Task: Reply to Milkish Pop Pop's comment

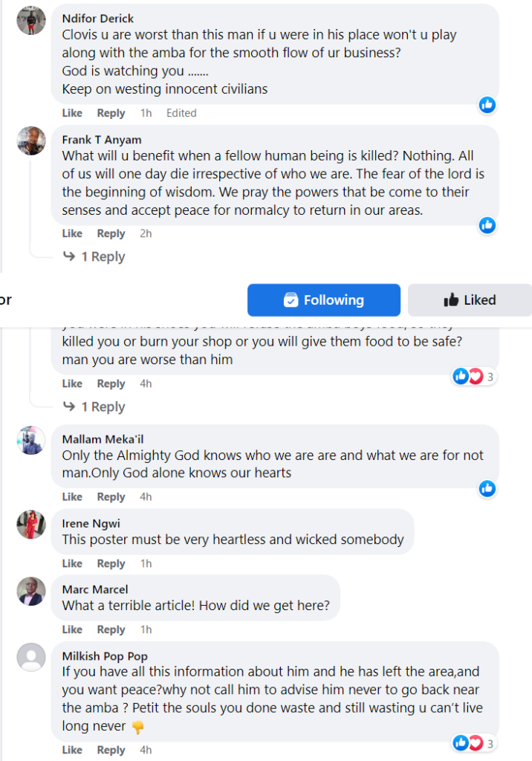Action: click(111, 750)
